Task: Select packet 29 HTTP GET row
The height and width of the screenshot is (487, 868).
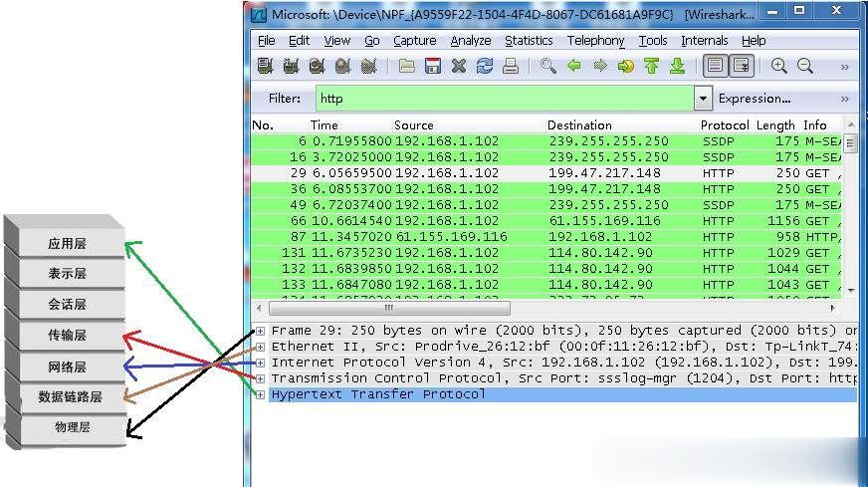Action: 546,173
